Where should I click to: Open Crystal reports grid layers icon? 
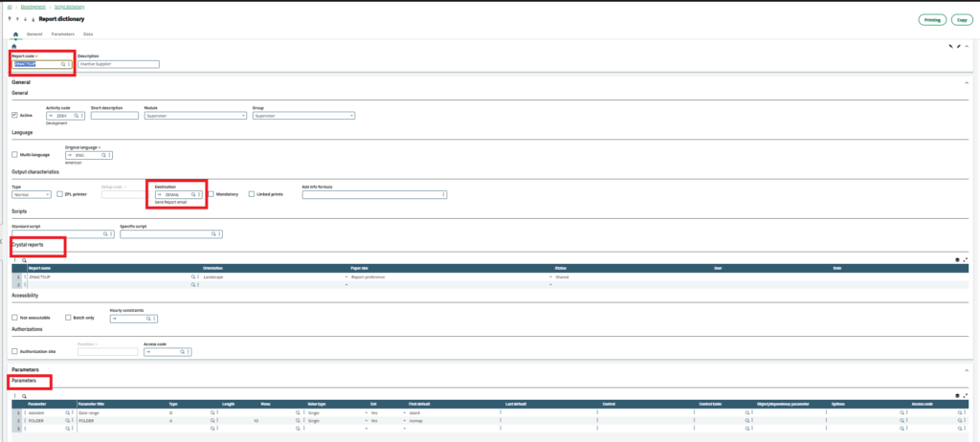(957, 259)
